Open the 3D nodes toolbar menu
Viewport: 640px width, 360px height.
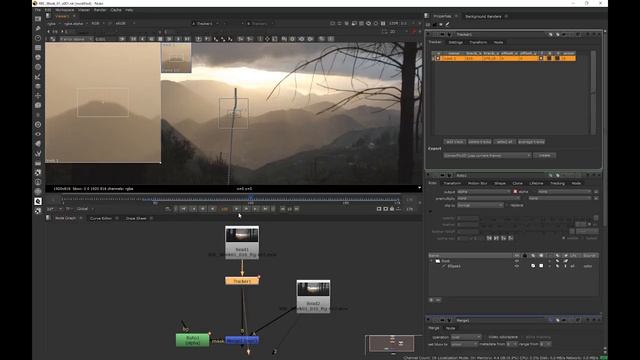(38, 105)
